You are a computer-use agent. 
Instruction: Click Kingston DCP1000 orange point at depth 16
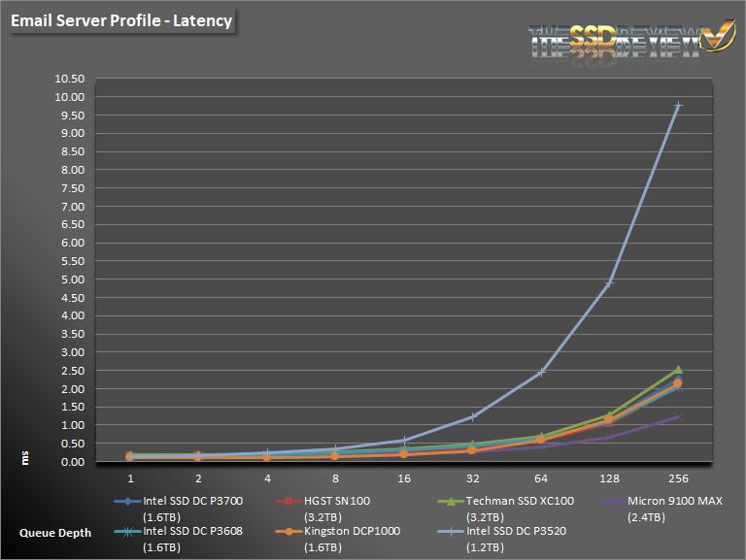[404, 454]
